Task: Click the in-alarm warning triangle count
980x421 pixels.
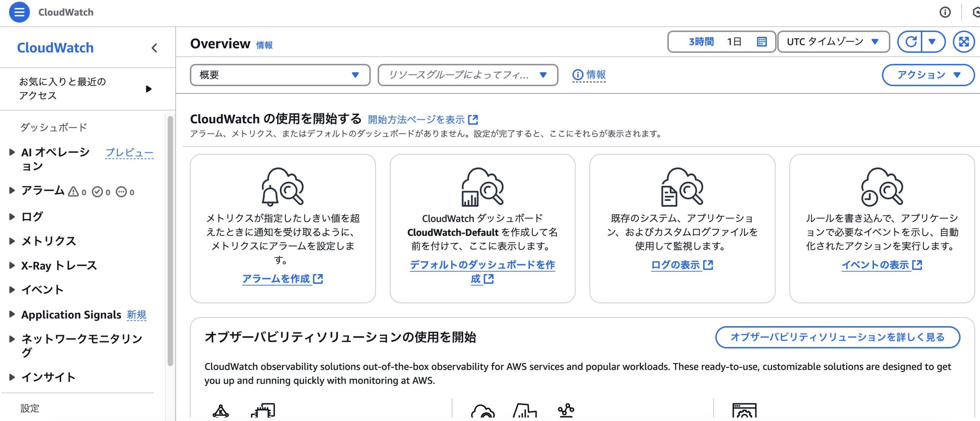Action: pyautogui.click(x=77, y=192)
